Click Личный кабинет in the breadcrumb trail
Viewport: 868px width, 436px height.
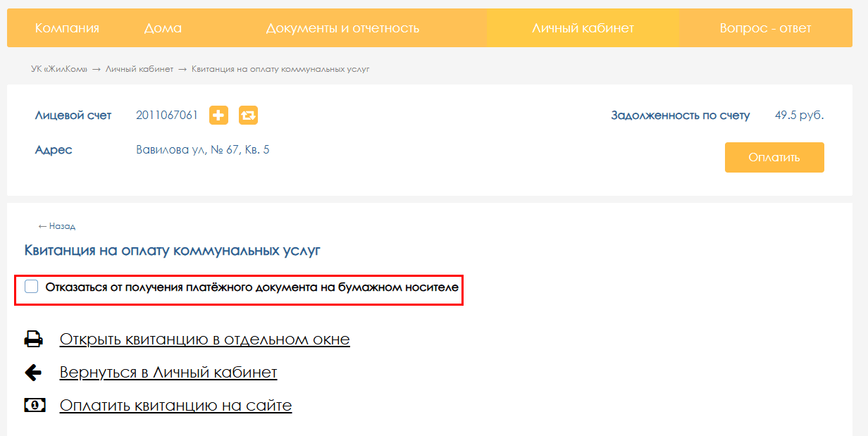point(139,69)
